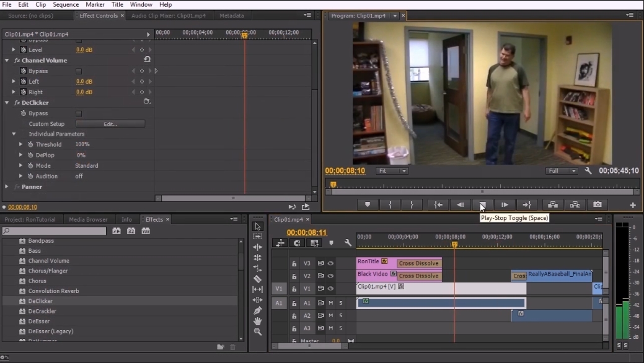The image size is (644, 363).
Task: Select the Selection arrow tool
Action: 257,226
